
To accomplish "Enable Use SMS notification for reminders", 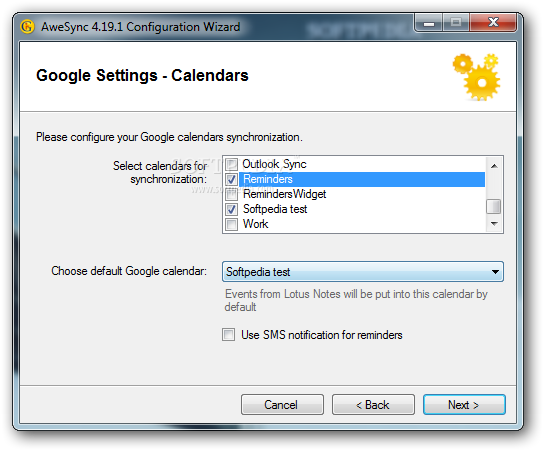I will pos(228,334).
